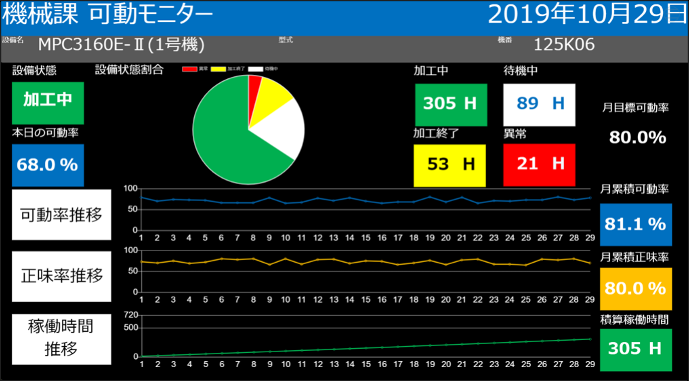
Task: Click day 25 point on yellow net rate line
Action: (x=526, y=265)
